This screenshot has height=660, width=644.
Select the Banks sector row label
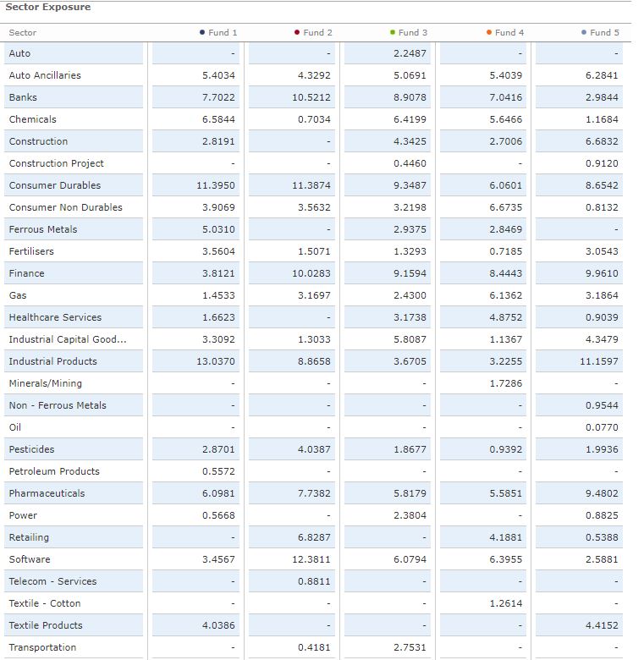tap(23, 97)
